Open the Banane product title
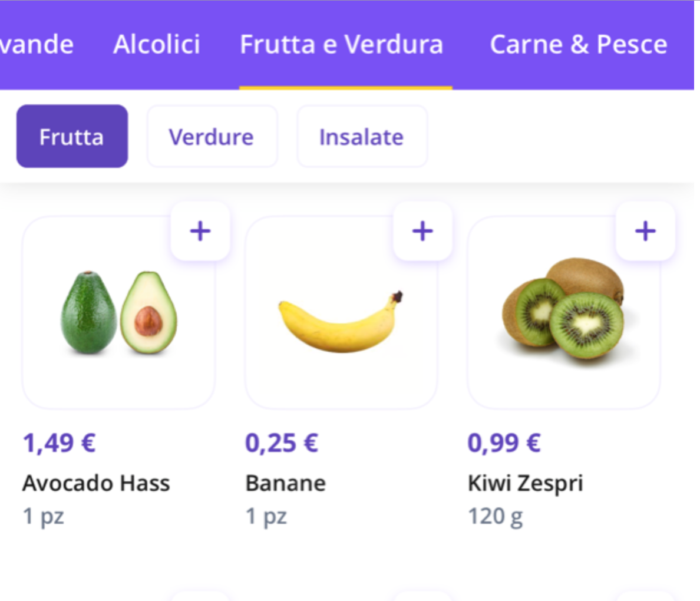The height and width of the screenshot is (601, 700). (286, 483)
